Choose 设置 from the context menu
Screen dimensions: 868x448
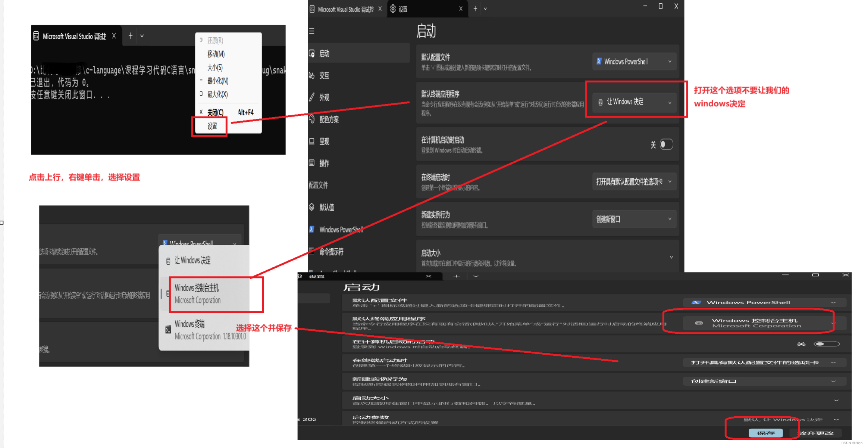point(212,126)
